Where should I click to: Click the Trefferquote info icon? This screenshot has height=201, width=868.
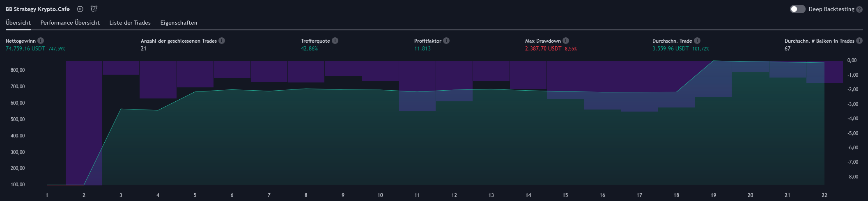point(335,41)
